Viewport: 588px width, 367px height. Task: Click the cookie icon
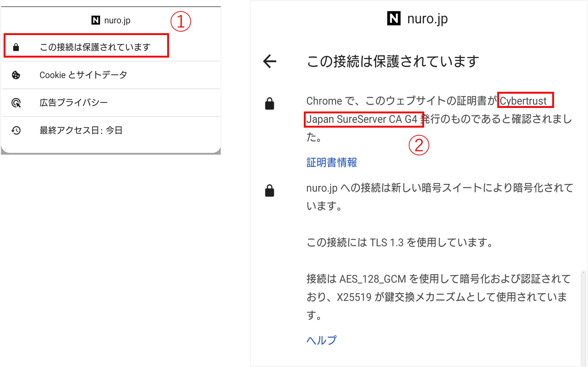pos(16,75)
